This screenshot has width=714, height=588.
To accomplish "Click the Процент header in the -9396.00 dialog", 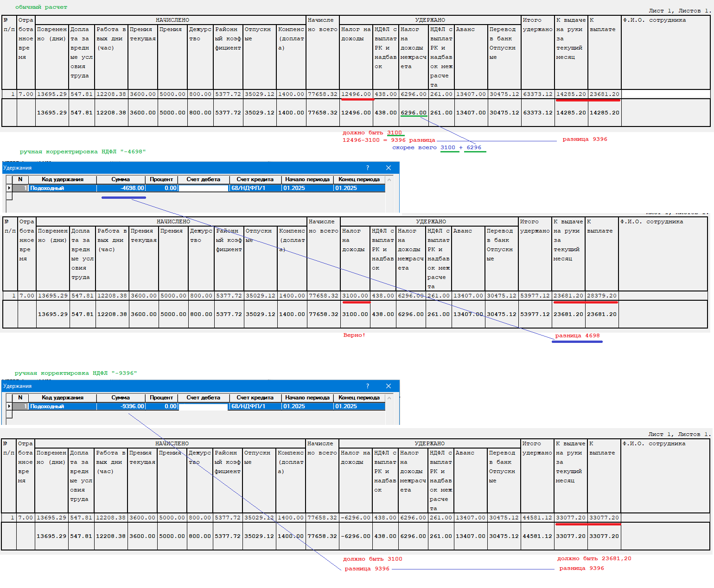I will coord(161,398).
